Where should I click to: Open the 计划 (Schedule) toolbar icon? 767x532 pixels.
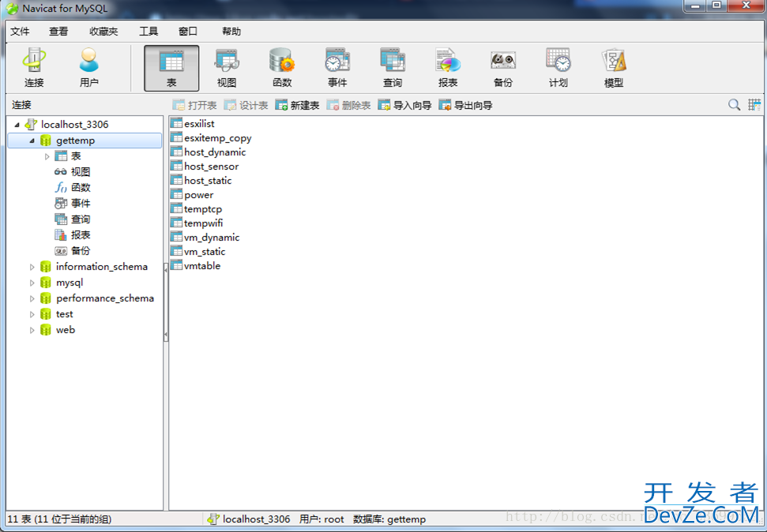coord(558,68)
